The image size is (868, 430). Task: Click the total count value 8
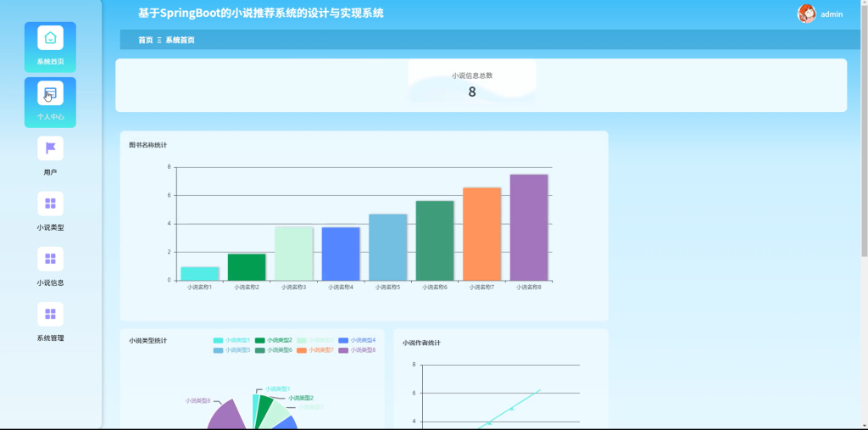[472, 92]
